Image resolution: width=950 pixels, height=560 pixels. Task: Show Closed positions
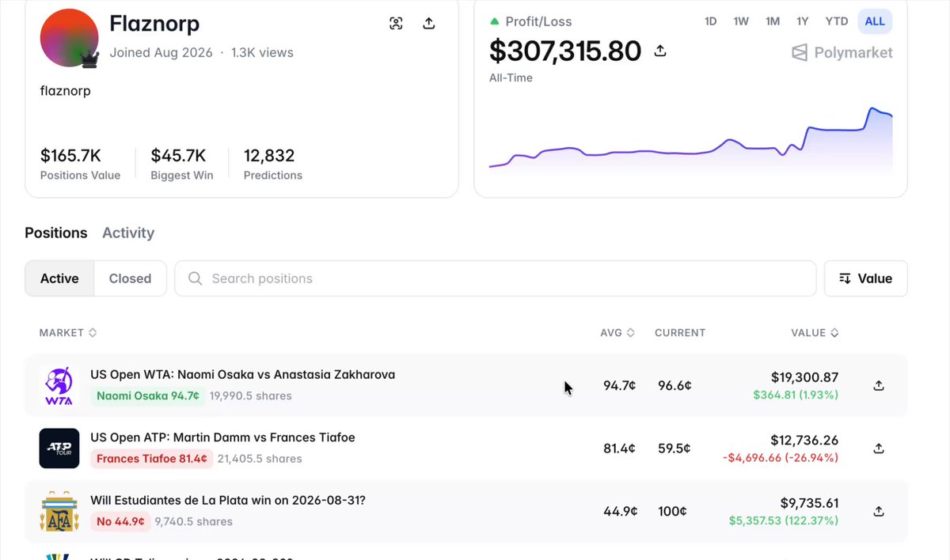click(x=131, y=278)
